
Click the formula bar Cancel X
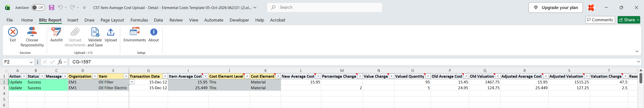pyautogui.click(x=45, y=62)
